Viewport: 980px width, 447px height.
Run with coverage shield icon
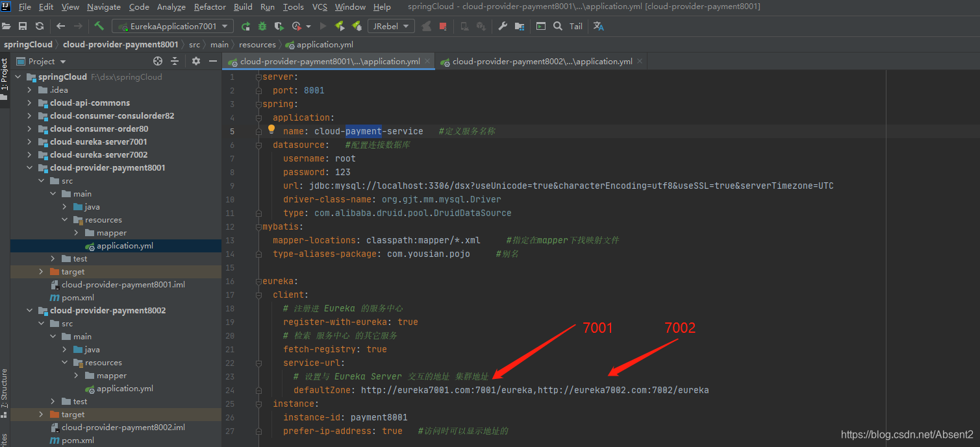pos(279,27)
